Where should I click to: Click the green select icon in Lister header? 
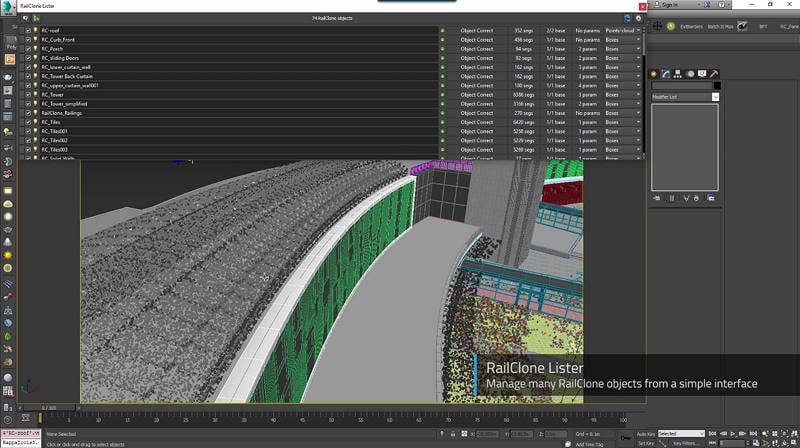(x=36, y=18)
